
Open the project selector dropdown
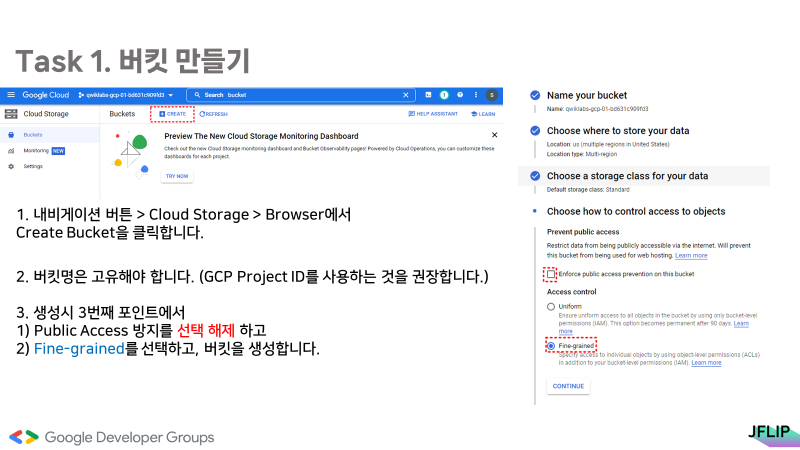pos(126,95)
